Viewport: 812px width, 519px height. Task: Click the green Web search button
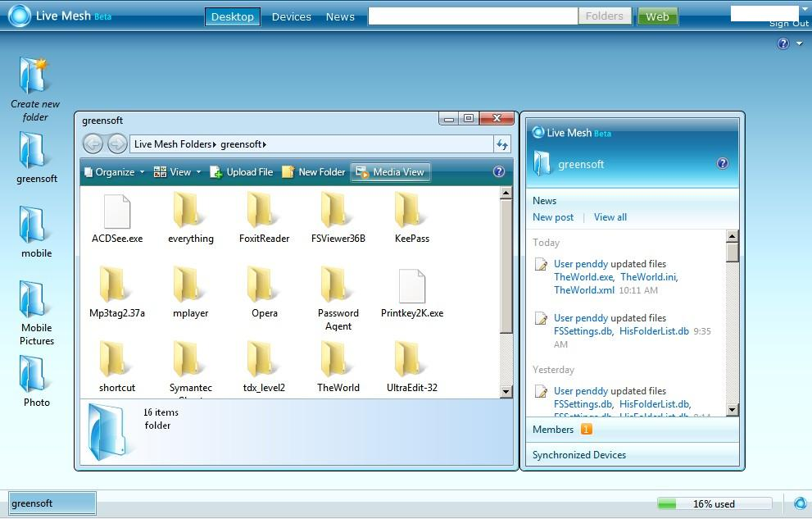point(657,16)
